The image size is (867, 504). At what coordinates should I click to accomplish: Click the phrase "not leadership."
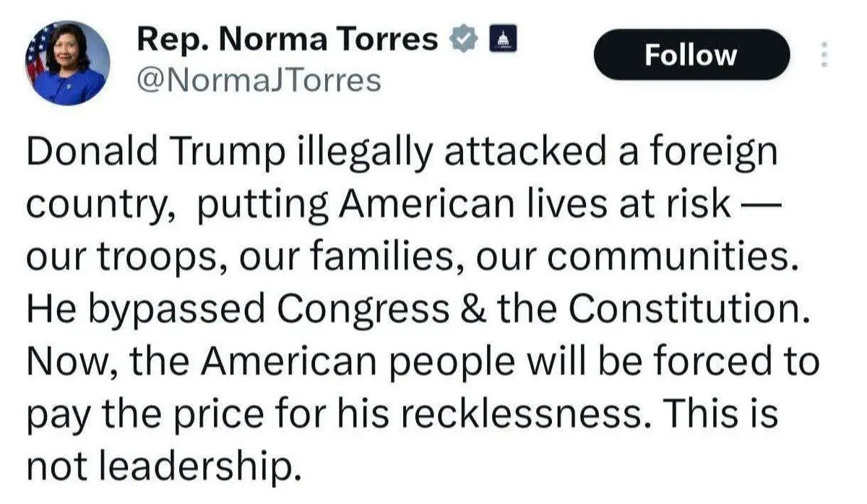coord(162,466)
